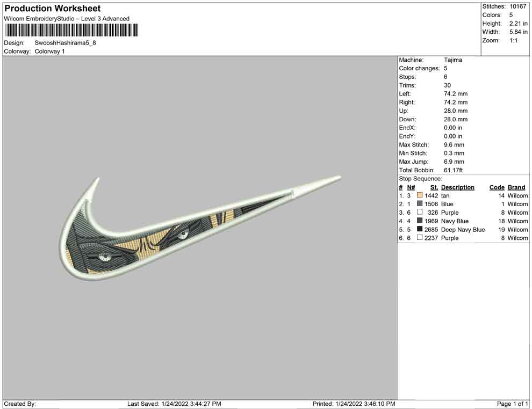Click the 'tan' description in row 1
532x409 pixels.
point(445,195)
